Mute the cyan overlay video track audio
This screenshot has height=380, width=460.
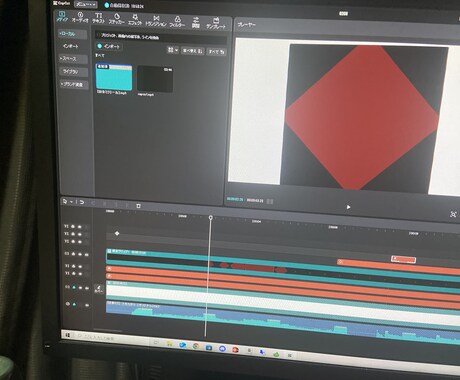(87, 254)
